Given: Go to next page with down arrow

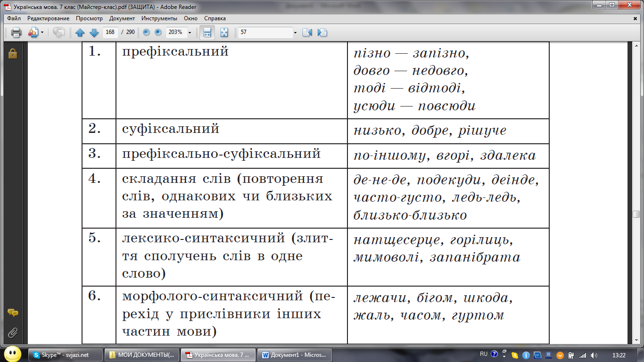Looking at the screenshot, I should (93, 33).
